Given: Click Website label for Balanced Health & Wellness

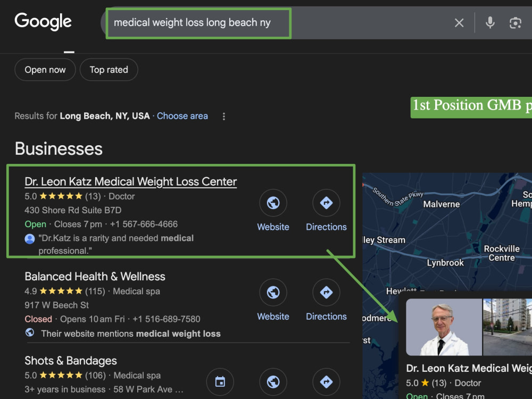Looking at the screenshot, I should click(273, 317).
